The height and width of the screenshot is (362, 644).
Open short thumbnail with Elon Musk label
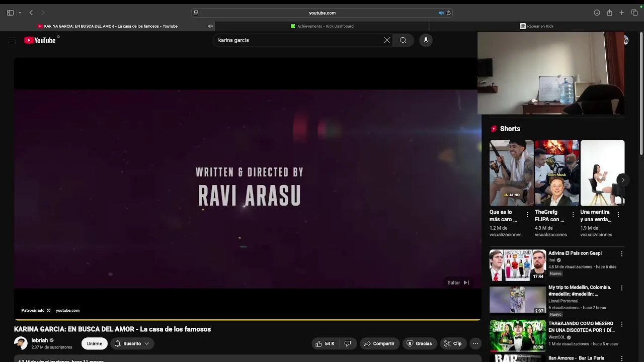[x=557, y=173]
